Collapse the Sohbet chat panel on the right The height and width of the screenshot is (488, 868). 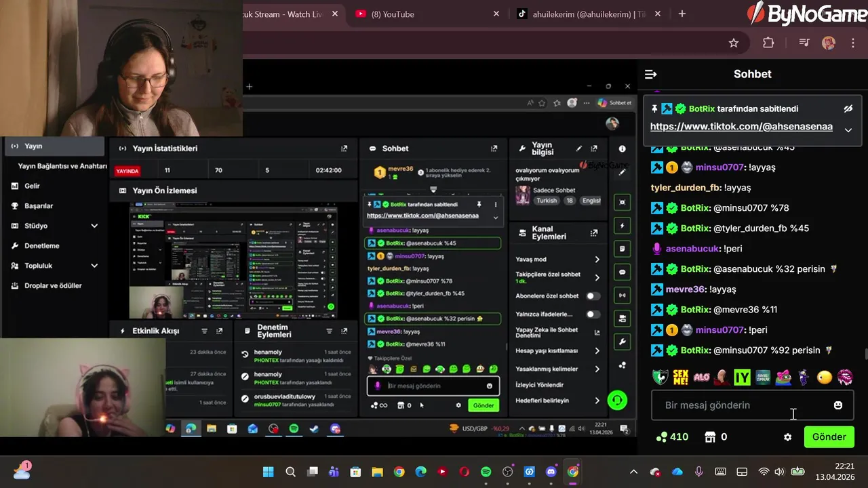tap(650, 75)
